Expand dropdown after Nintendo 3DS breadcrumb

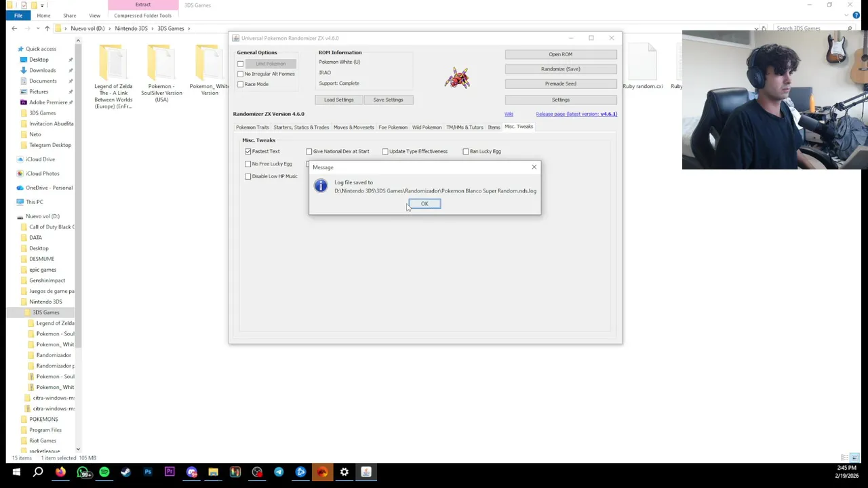tap(153, 28)
